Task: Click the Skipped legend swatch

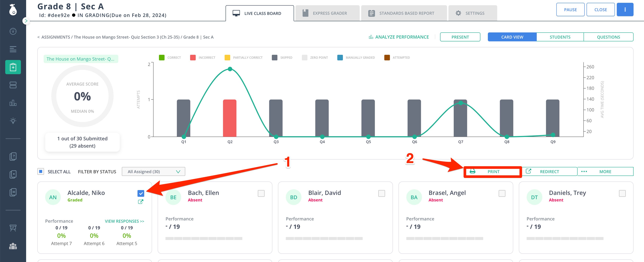Action: pyautogui.click(x=274, y=57)
